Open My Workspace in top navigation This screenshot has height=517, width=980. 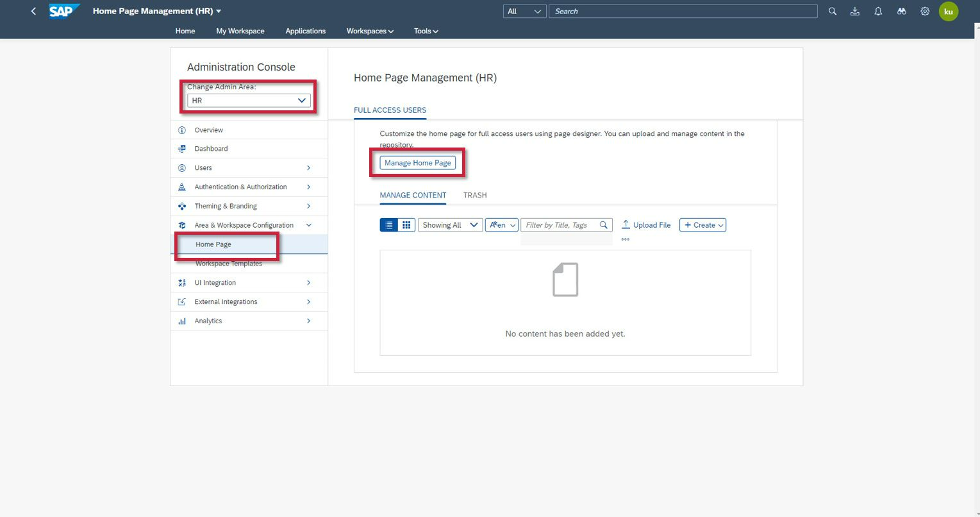pos(240,31)
